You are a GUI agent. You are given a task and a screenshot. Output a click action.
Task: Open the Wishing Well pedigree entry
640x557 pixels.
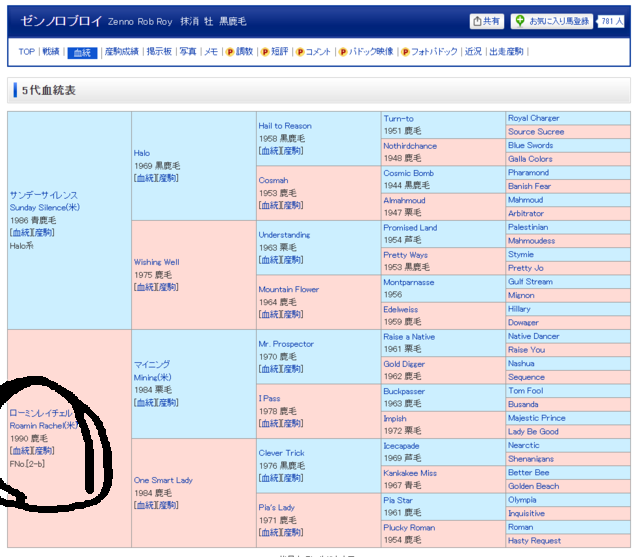(x=157, y=262)
